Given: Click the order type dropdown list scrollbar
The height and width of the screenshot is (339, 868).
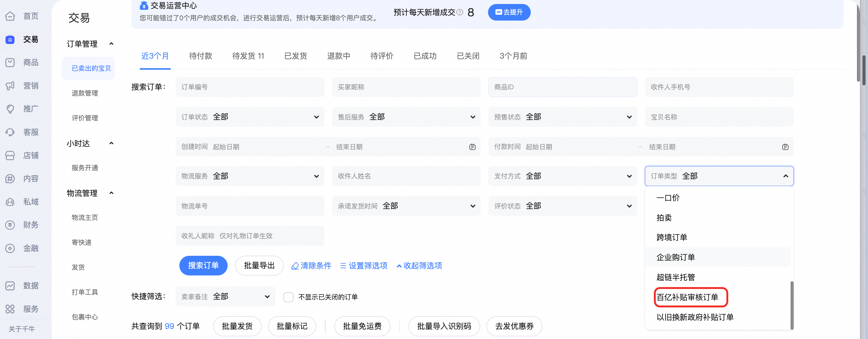Looking at the screenshot, I should [792, 305].
